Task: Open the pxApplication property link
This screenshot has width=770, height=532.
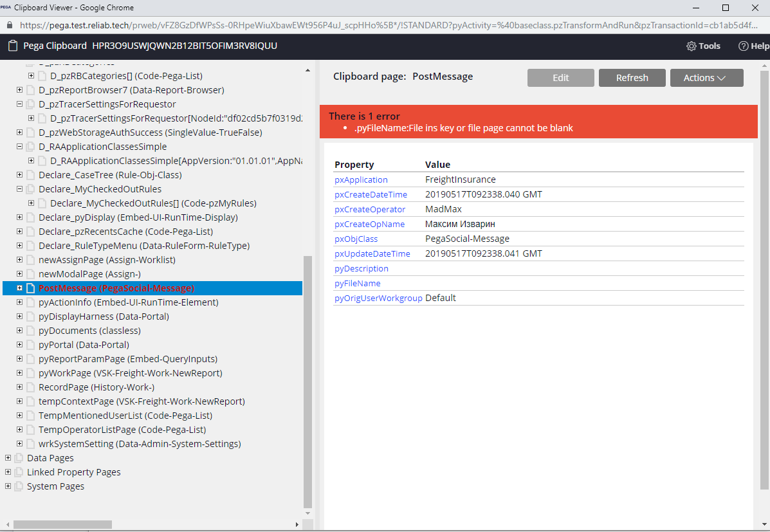Action: tap(361, 179)
